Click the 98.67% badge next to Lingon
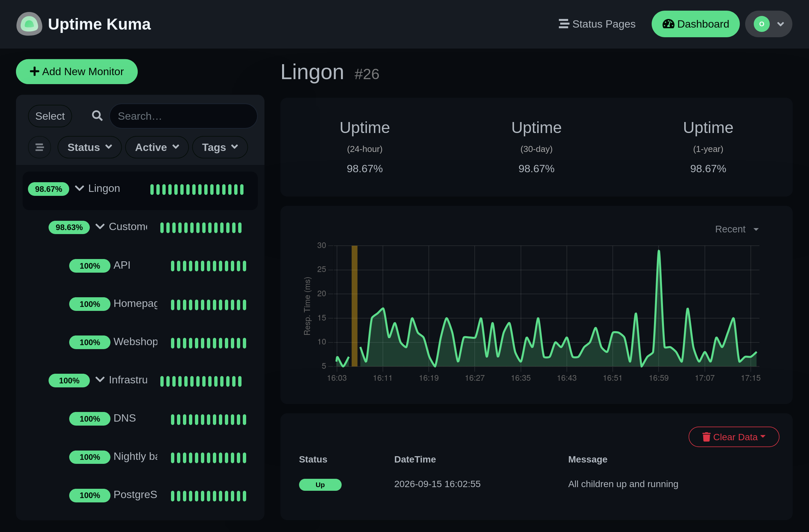This screenshot has width=809, height=532. [x=48, y=189]
